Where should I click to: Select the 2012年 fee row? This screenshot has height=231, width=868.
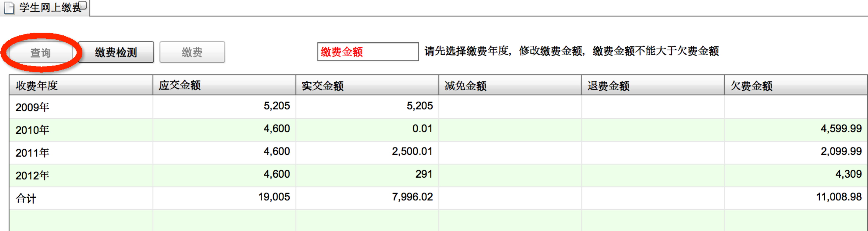tap(32, 175)
